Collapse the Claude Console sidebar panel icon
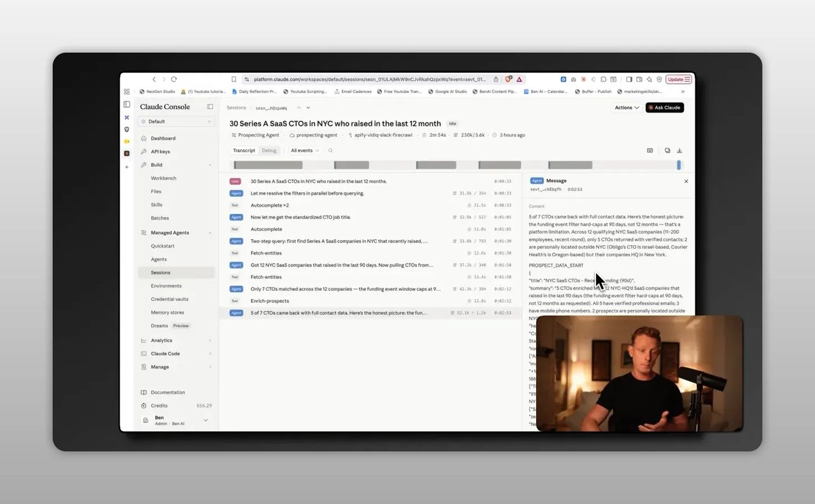This screenshot has width=815, height=504. click(x=210, y=107)
